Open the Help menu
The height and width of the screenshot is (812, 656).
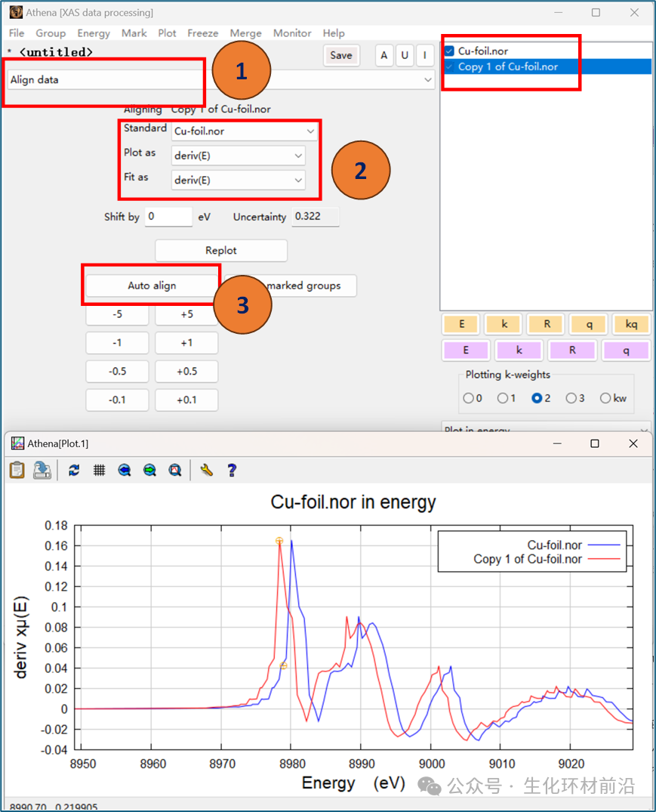(x=334, y=33)
